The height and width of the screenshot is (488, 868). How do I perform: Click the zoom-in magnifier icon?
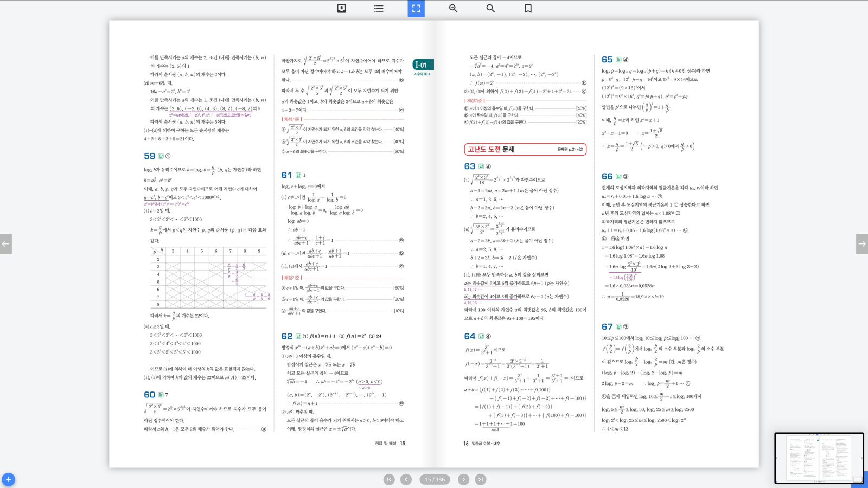click(x=453, y=9)
